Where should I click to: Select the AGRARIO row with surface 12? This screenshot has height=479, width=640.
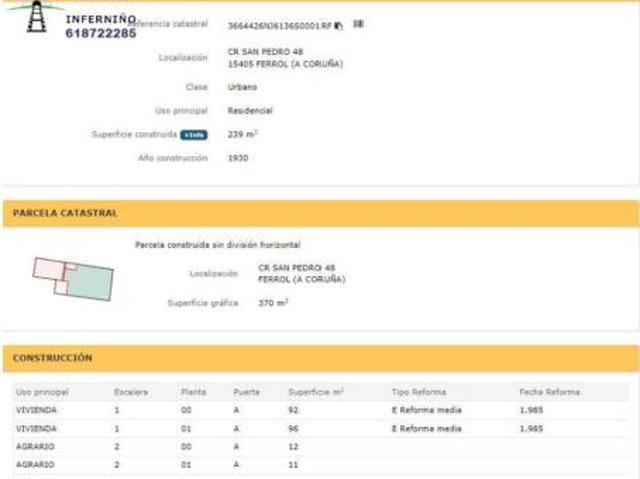(321, 447)
